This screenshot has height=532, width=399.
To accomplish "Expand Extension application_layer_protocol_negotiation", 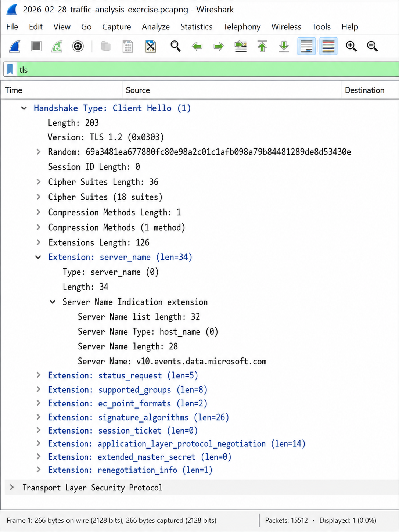I will (38, 443).
